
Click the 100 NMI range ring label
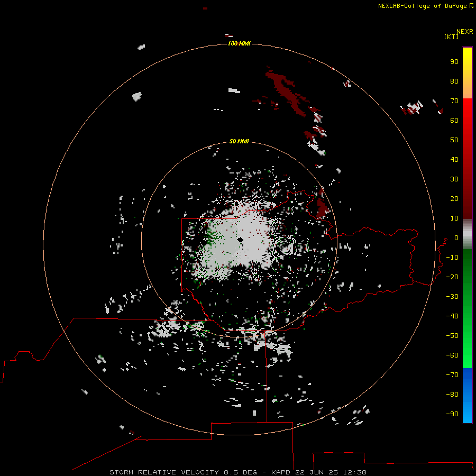coord(239,43)
